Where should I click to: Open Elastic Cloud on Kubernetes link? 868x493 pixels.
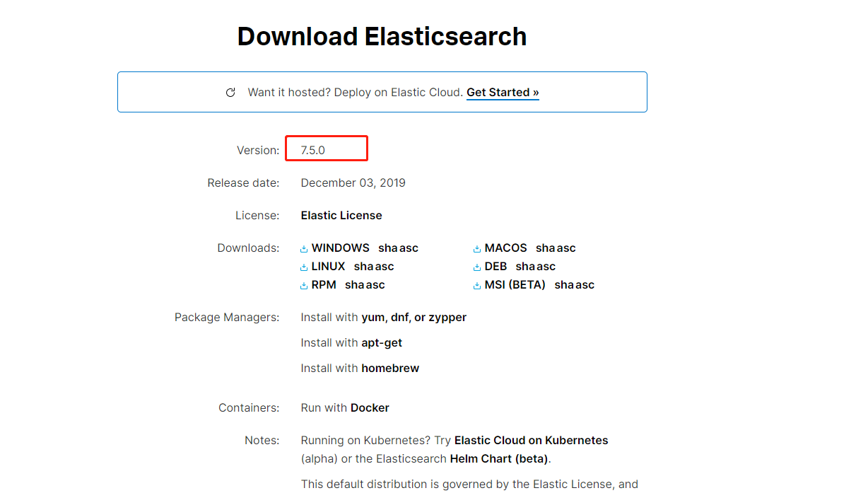(x=531, y=441)
